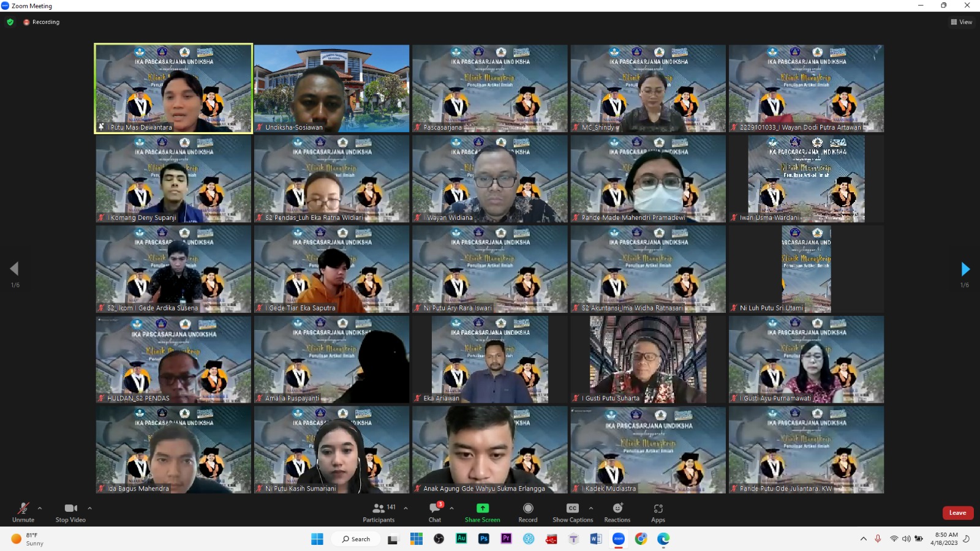Open the weather widget 81°F Sunny
The image size is (980, 551).
(x=28, y=539)
